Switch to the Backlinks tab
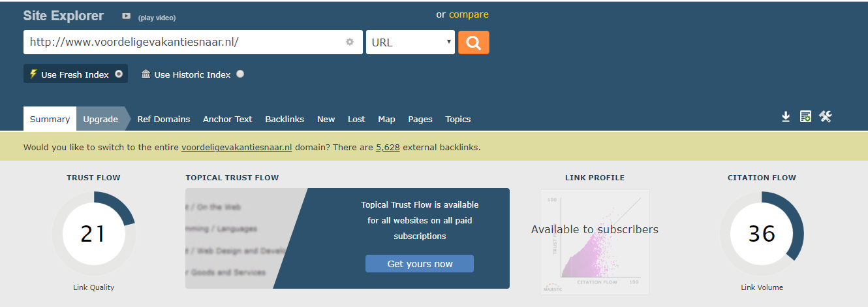868x307 pixels. click(285, 119)
